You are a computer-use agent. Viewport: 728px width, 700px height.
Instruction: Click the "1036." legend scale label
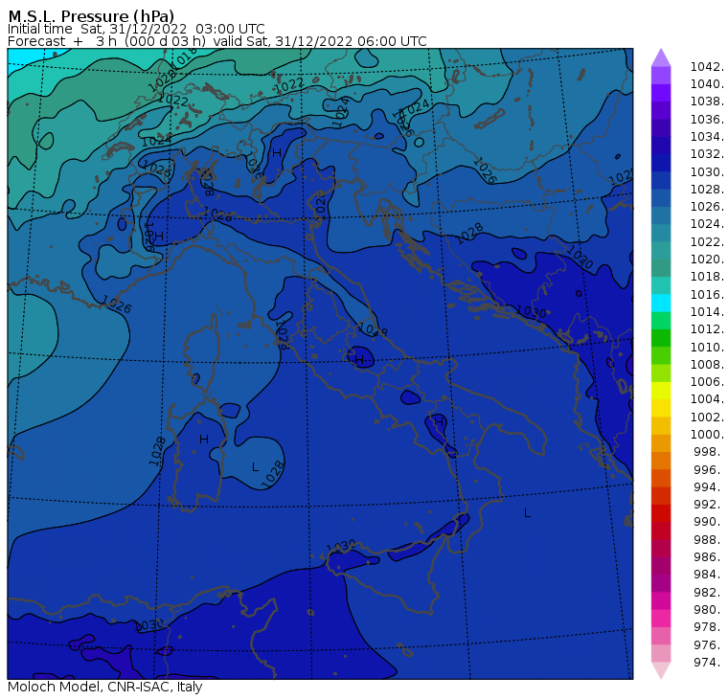pos(707,120)
